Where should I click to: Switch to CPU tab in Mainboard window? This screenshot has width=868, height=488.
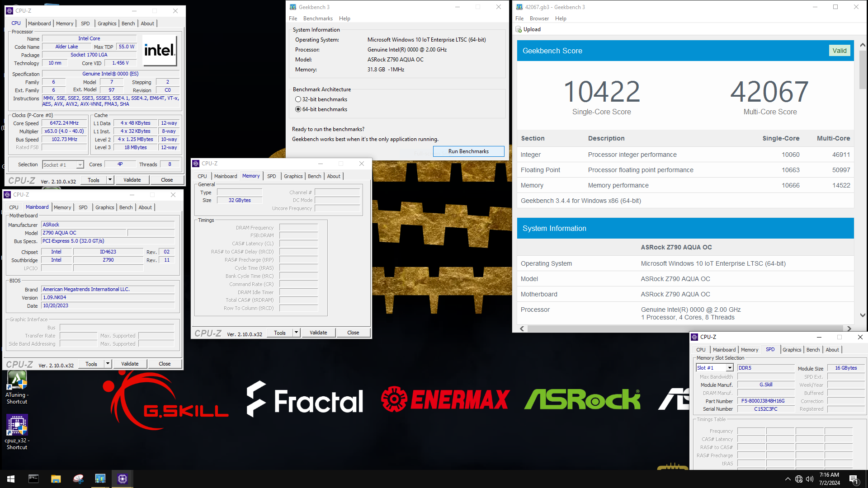(14, 207)
